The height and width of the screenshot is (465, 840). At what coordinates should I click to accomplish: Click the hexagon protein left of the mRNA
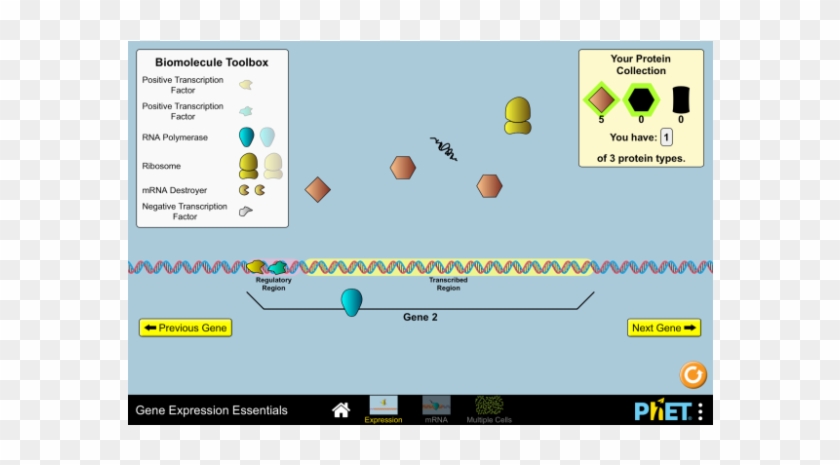403,168
